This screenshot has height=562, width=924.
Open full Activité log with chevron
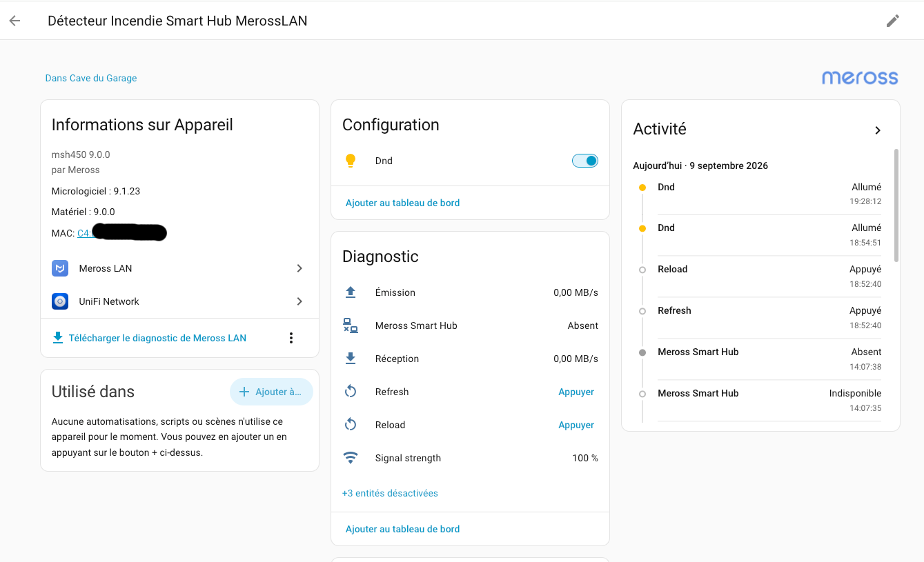point(878,130)
